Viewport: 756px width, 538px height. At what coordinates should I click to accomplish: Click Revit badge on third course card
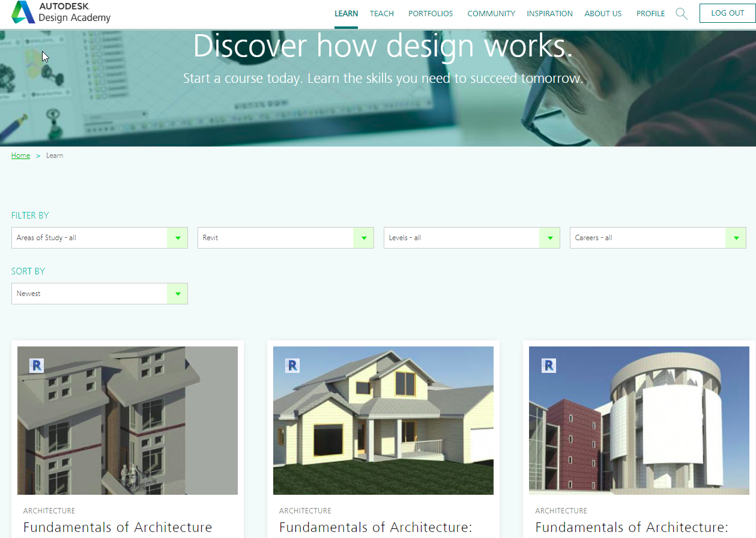[548, 365]
